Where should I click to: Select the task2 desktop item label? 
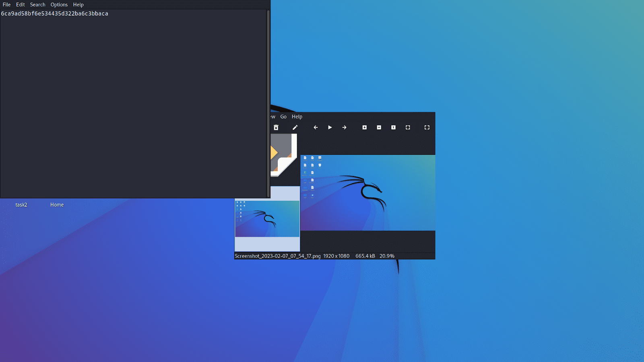click(x=21, y=205)
